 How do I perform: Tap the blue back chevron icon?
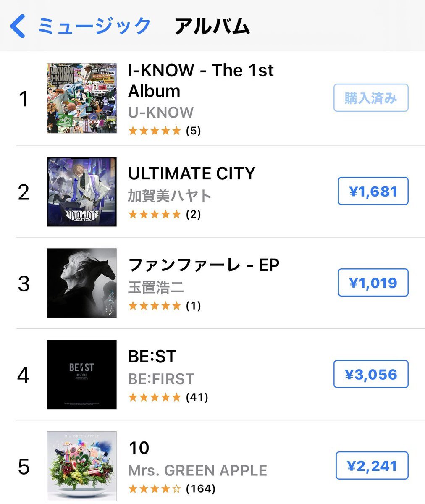pos(18,26)
